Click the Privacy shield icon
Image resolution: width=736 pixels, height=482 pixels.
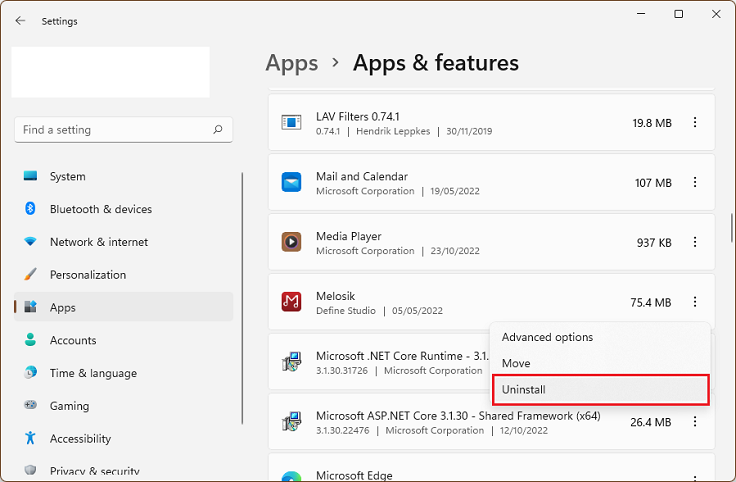(x=31, y=470)
